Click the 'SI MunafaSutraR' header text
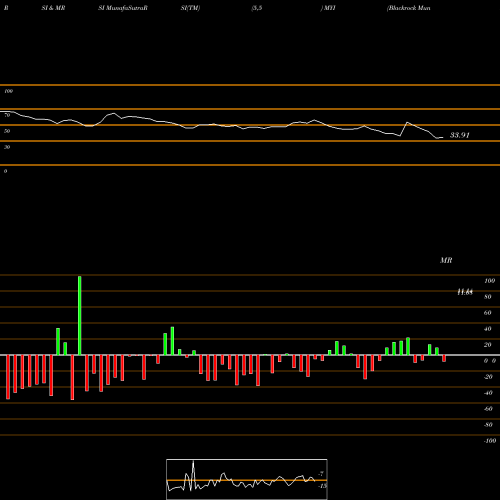 (x=123, y=8)
